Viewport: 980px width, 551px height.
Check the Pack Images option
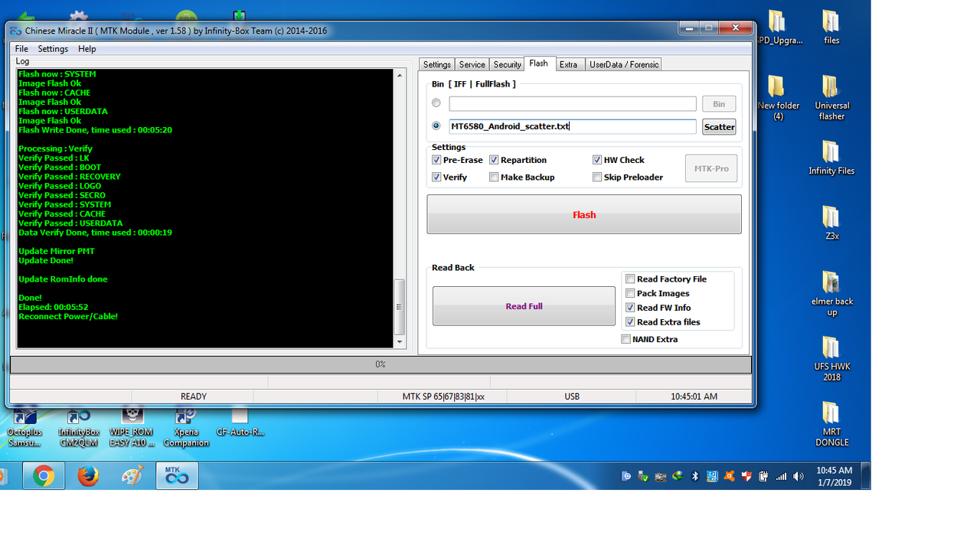click(x=630, y=293)
